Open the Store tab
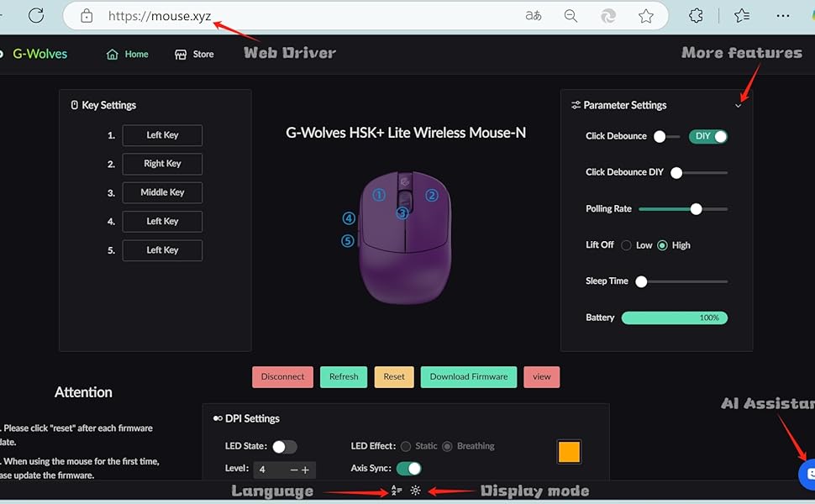The height and width of the screenshot is (504, 815). 194,54
